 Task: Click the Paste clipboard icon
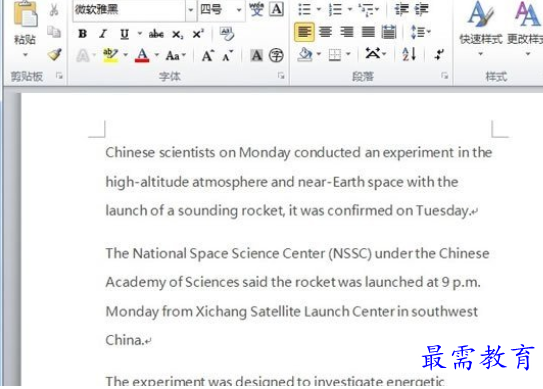coord(25,15)
